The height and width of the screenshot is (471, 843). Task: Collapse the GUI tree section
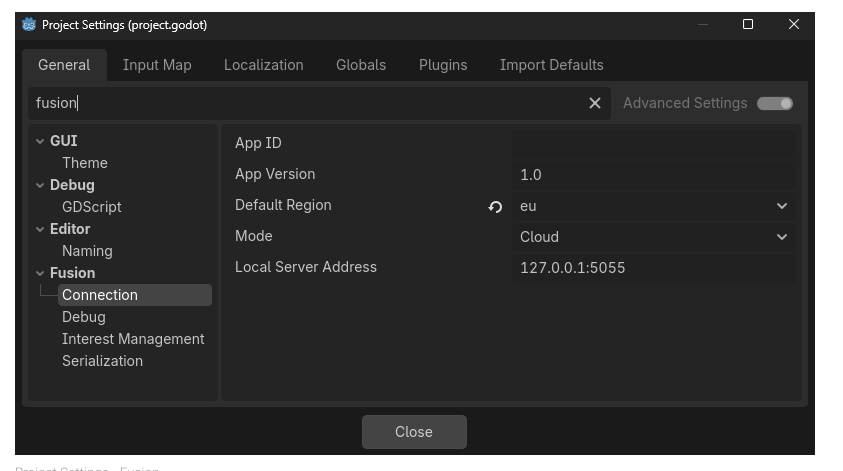(40, 141)
